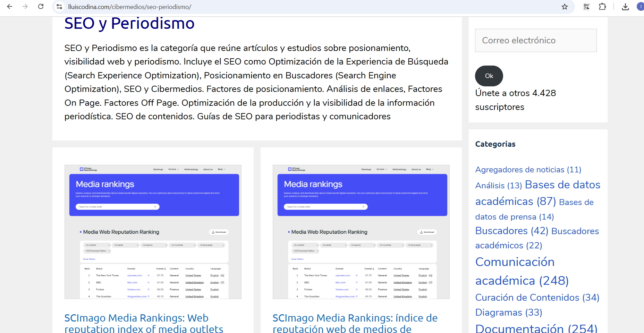Click the browser back arrow
This screenshot has width=644, height=333.
(x=10, y=7)
